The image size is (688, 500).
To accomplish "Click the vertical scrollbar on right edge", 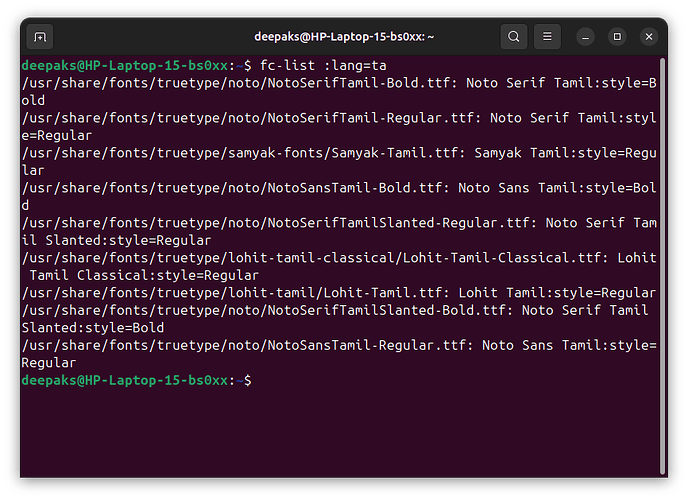I will point(663,266).
